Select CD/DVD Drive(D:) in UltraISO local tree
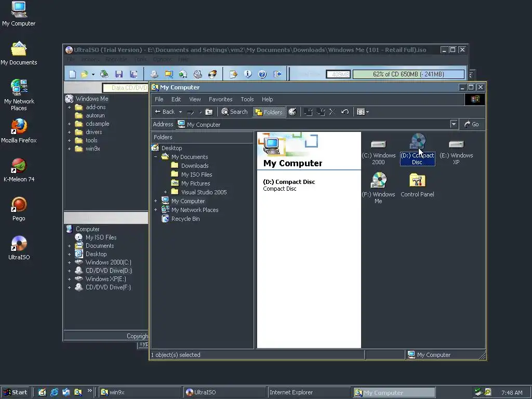 point(109,270)
